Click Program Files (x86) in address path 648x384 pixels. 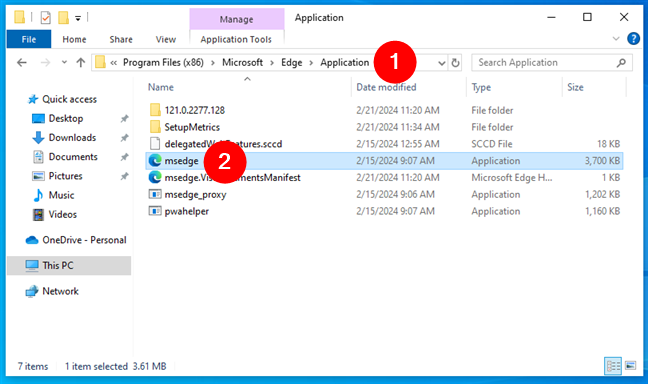tap(163, 62)
